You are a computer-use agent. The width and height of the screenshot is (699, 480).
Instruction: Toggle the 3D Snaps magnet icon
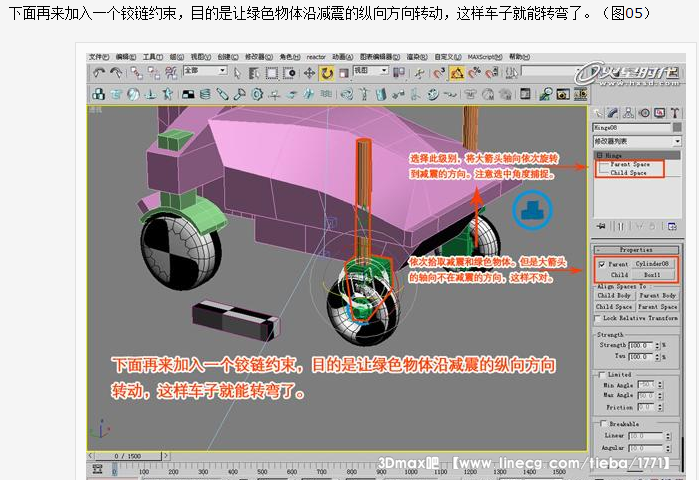pos(439,73)
